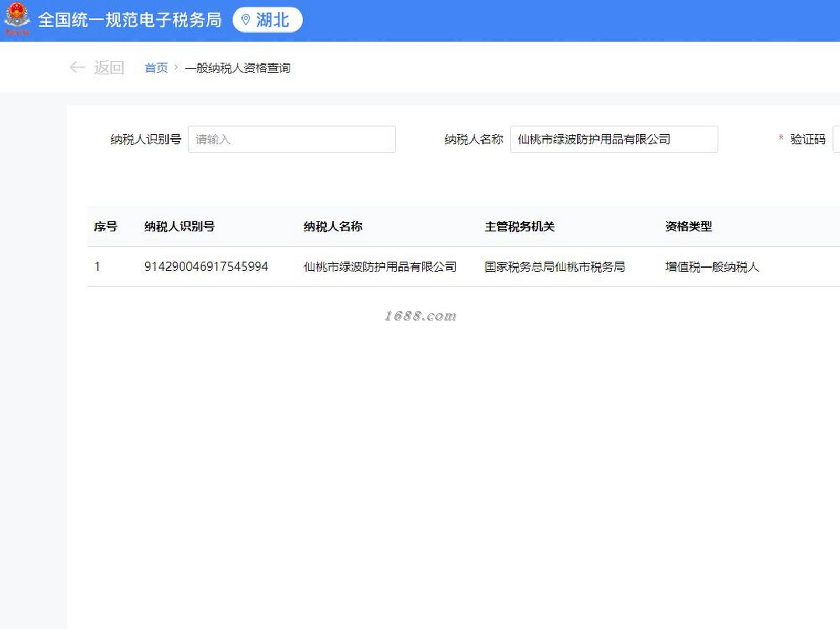This screenshot has width=840, height=629.
Task: Go back using 返回
Action: coord(109,68)
